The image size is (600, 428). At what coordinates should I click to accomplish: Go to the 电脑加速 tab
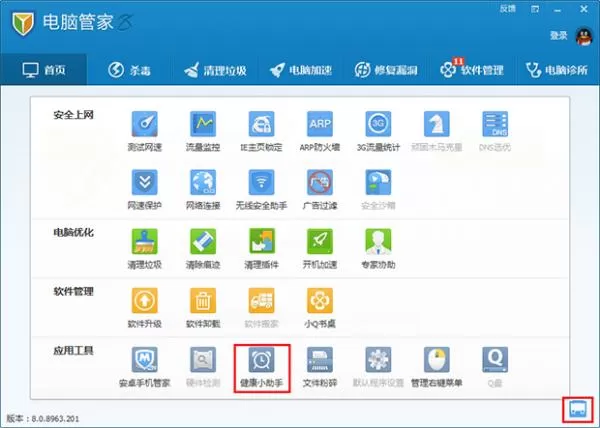(301, 70)
